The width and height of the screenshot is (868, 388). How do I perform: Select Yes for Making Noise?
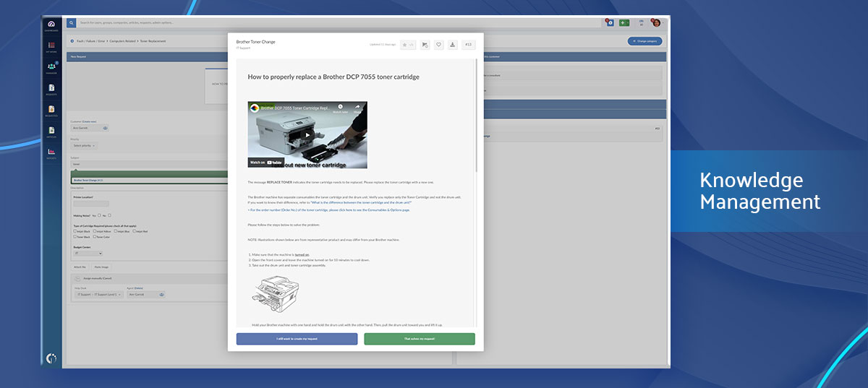click(98, 215)
